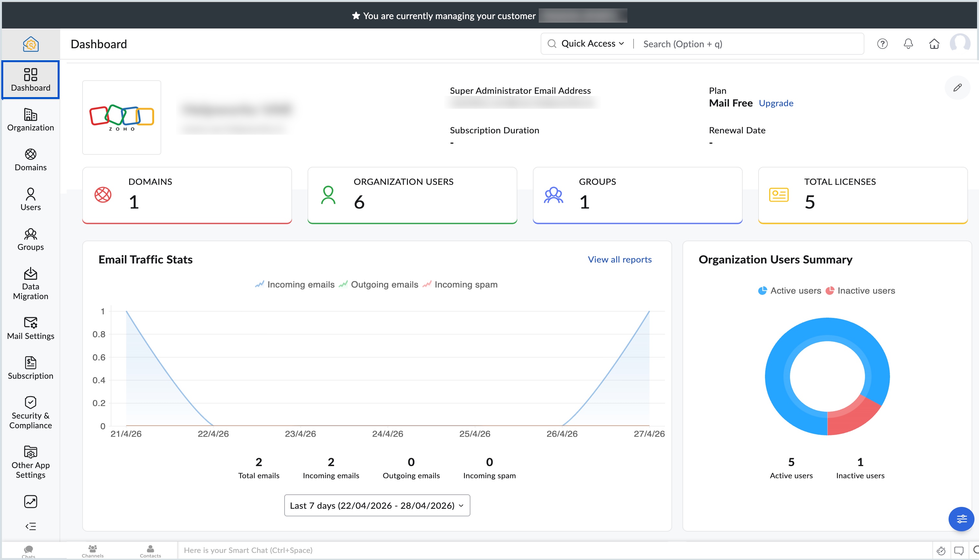The image size is (979, 560).
Task: Open the reports chart icon in sidebar
Action: (x=30, y=501)
